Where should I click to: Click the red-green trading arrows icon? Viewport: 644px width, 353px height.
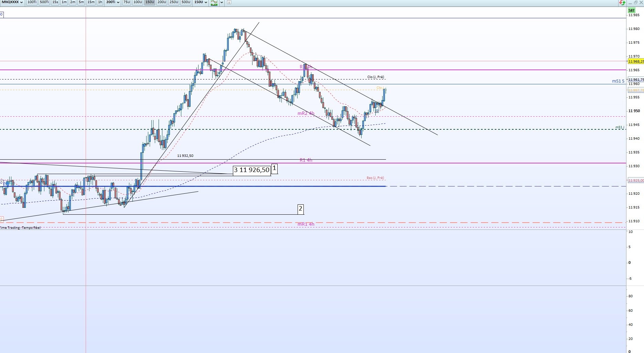622,2
